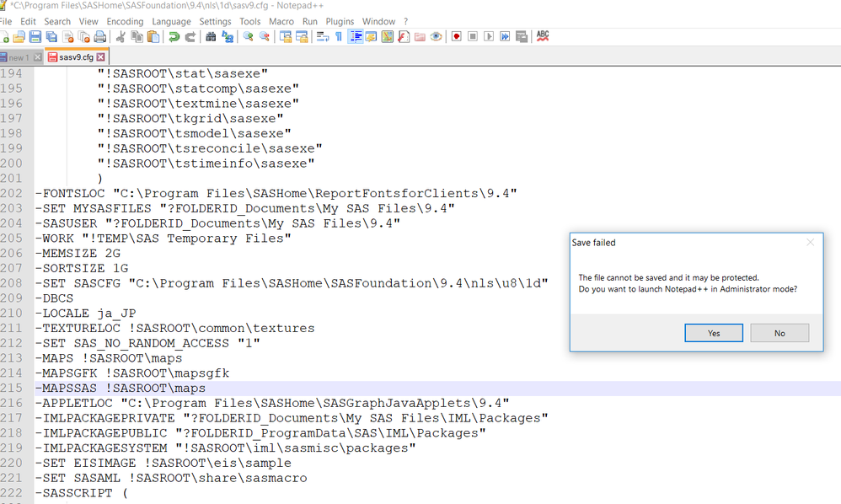Image resolution: width=841 pixels, height=504 pixels.
Task: Close the new 1 tab
Action: pos(38,57)
